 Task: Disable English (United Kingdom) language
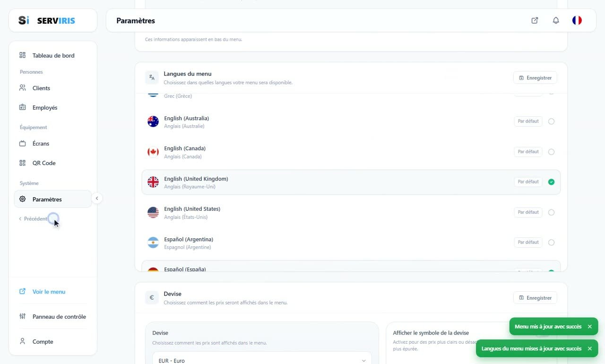(x=551, y=182)
